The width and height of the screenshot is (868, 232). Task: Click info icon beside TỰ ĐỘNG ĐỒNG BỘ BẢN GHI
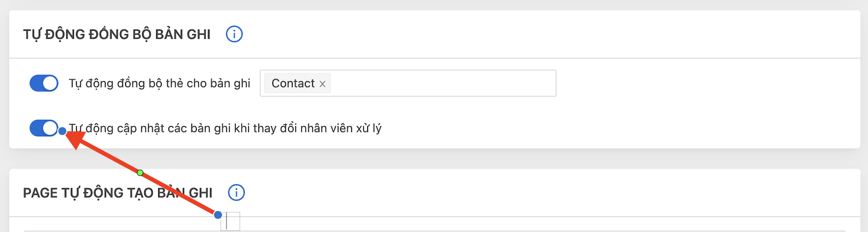pos(234,34)
